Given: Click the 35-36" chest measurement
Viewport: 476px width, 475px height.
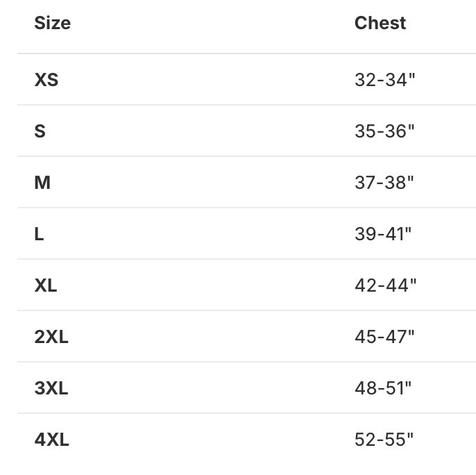Looking at the screenshot, I should click(384, 131).
